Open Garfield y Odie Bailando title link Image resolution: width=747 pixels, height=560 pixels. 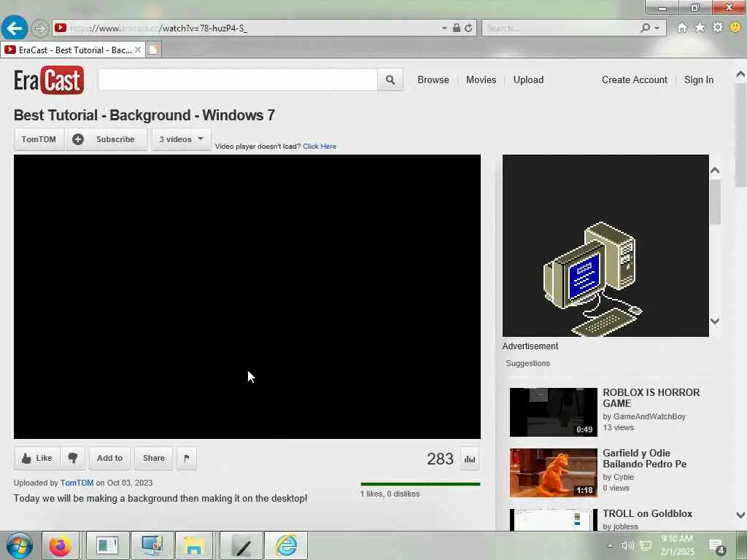tap(644, 458)
